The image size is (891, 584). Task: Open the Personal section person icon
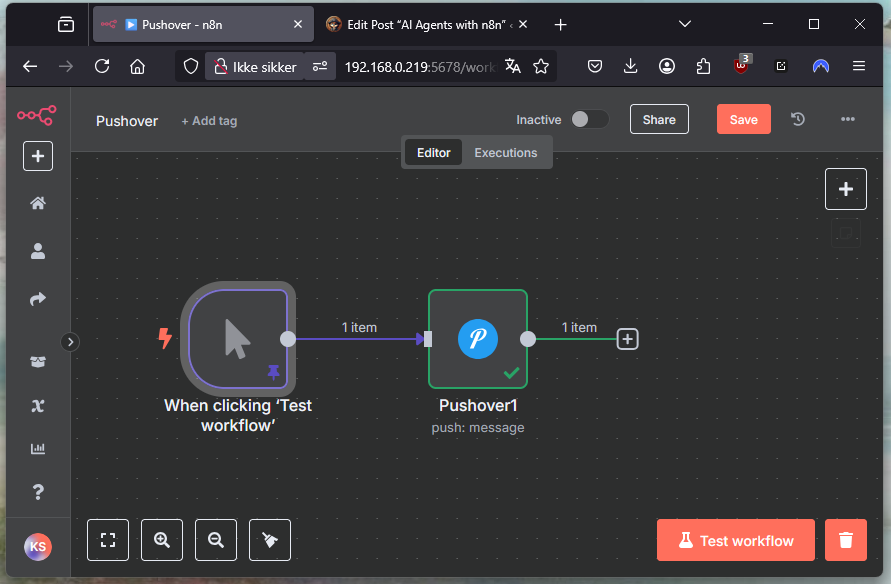click(38, 251)
